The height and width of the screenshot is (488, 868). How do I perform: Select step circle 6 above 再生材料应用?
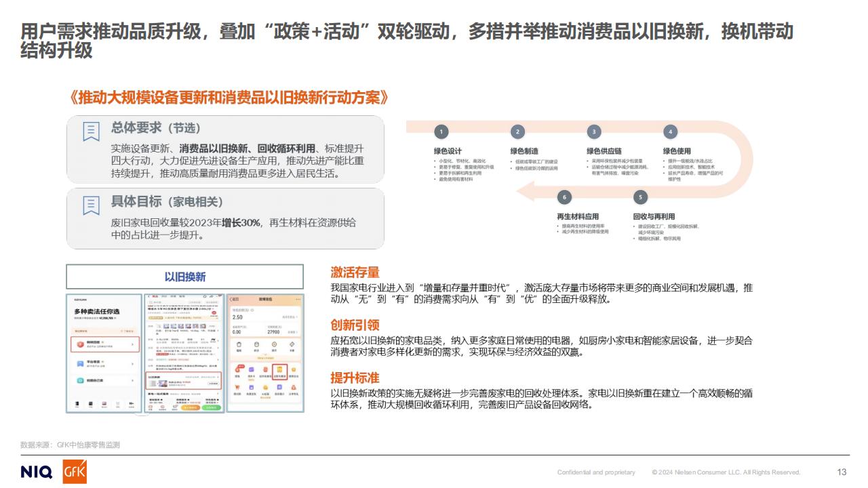564,197
